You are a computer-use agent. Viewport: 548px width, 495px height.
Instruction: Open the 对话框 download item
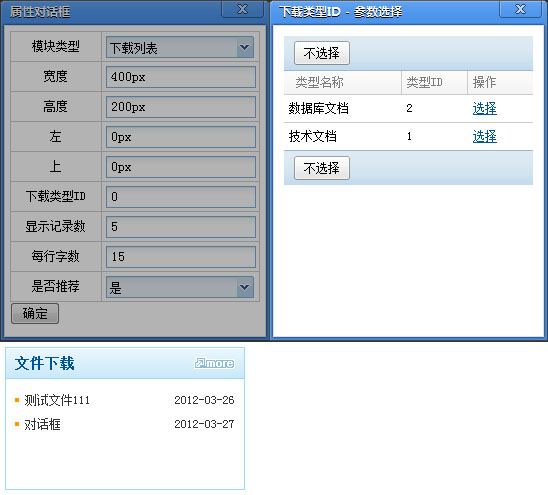tap(42, 424)
